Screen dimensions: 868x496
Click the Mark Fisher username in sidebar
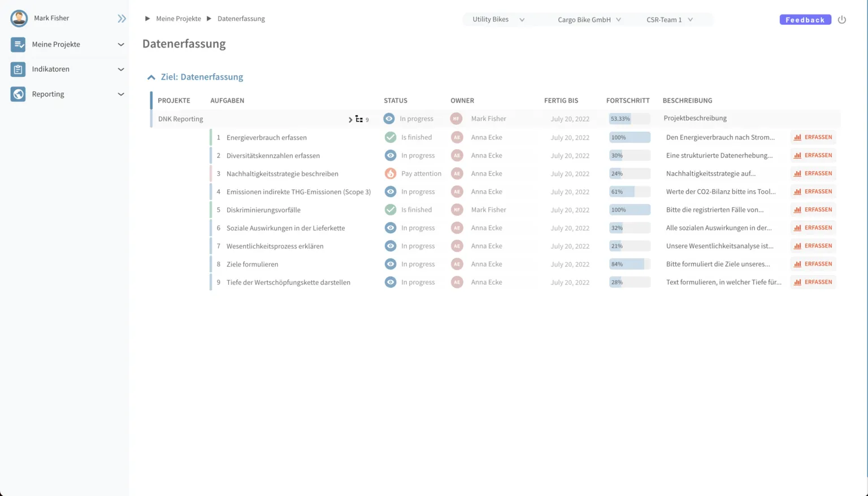(x=51, y=18)
